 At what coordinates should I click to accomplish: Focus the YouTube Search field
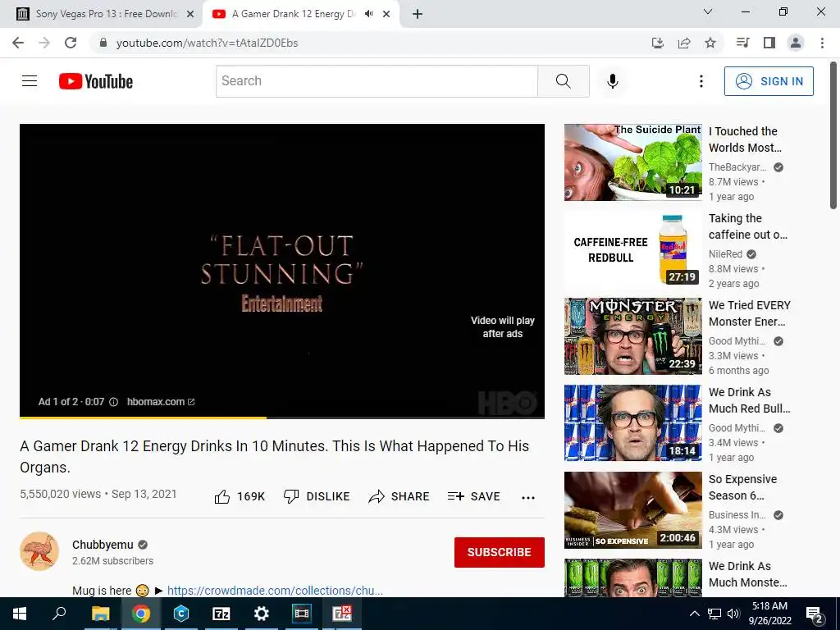377,81
